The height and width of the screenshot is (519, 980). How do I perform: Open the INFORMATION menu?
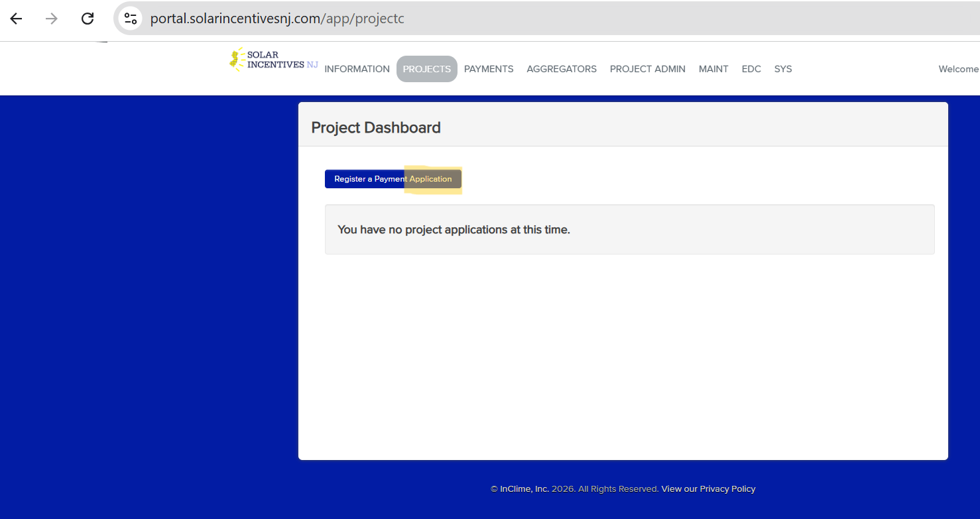[357, 69]
